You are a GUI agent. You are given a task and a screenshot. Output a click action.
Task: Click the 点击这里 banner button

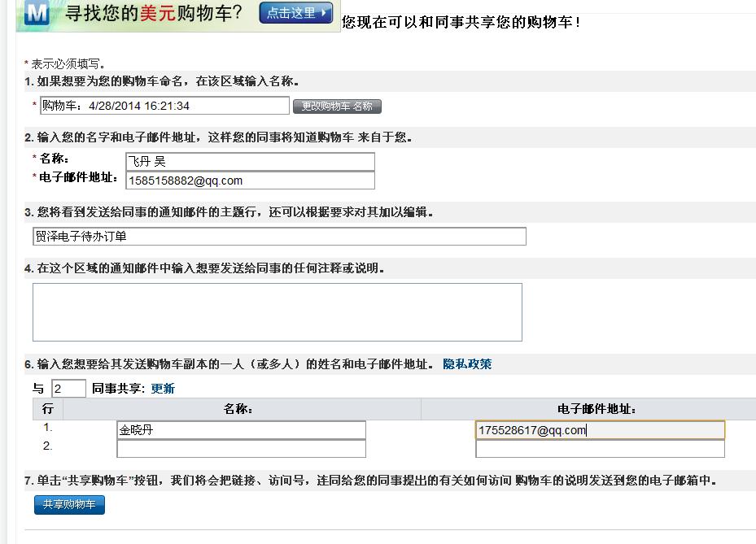click(x=296, y=13)
